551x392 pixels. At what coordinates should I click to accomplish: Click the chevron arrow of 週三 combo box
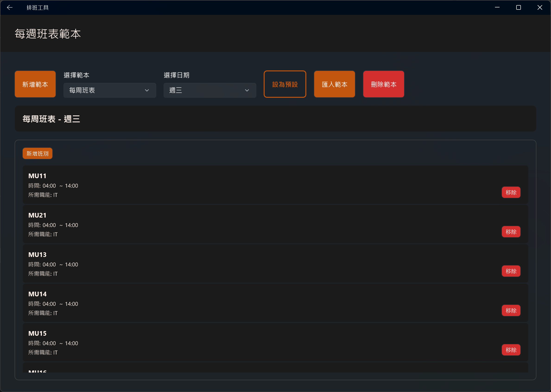(247, 90)
